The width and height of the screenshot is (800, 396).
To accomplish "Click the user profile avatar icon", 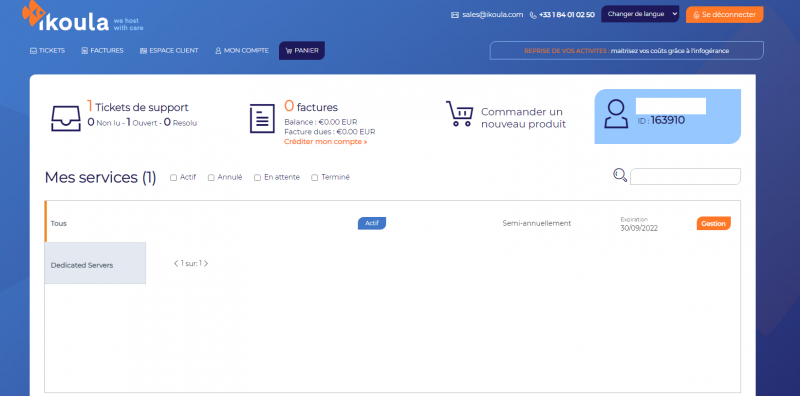I will [x=616, y=114].
